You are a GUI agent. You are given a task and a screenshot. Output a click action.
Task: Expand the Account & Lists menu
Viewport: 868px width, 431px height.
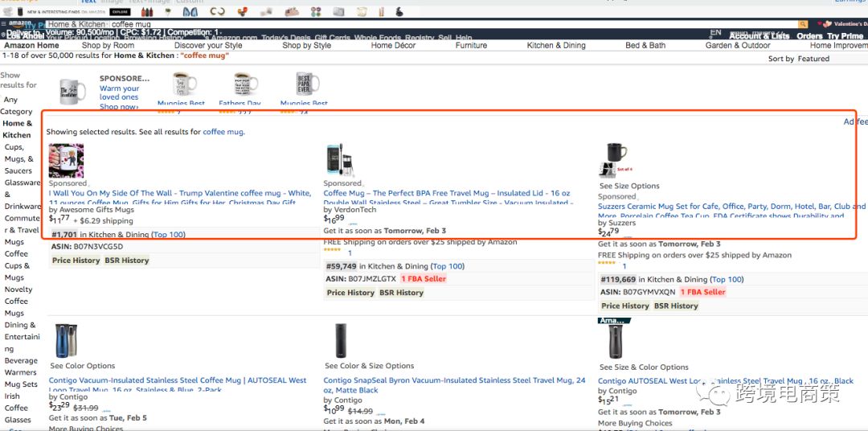759,36
